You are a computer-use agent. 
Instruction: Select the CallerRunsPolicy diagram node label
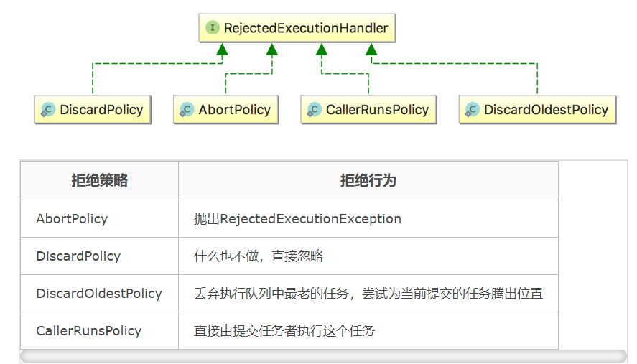click(x=377, y=110)
